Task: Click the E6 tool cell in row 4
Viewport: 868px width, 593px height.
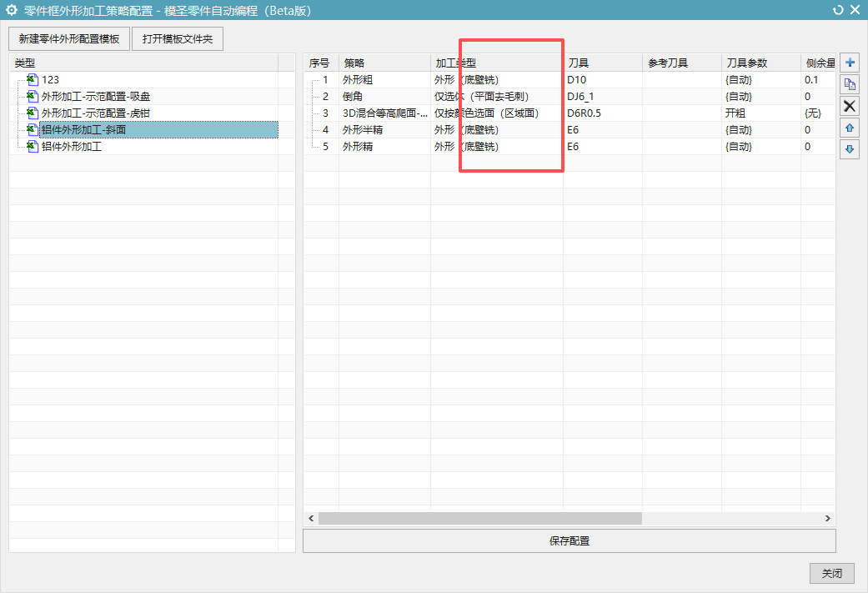Action: coord(603,129)
